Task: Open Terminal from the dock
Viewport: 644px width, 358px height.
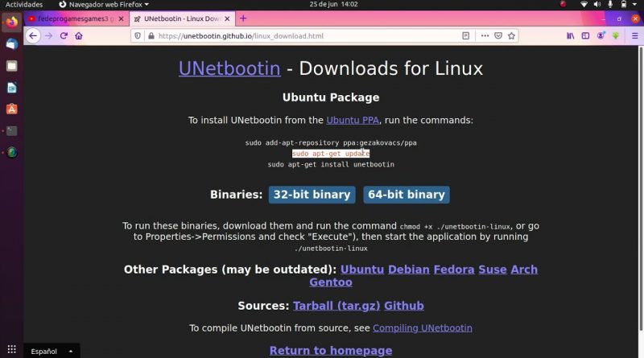Action: 11,131
